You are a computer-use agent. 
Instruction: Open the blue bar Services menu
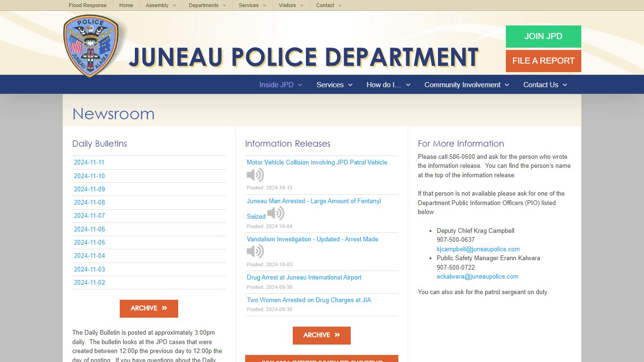click(x=334, y=85)
